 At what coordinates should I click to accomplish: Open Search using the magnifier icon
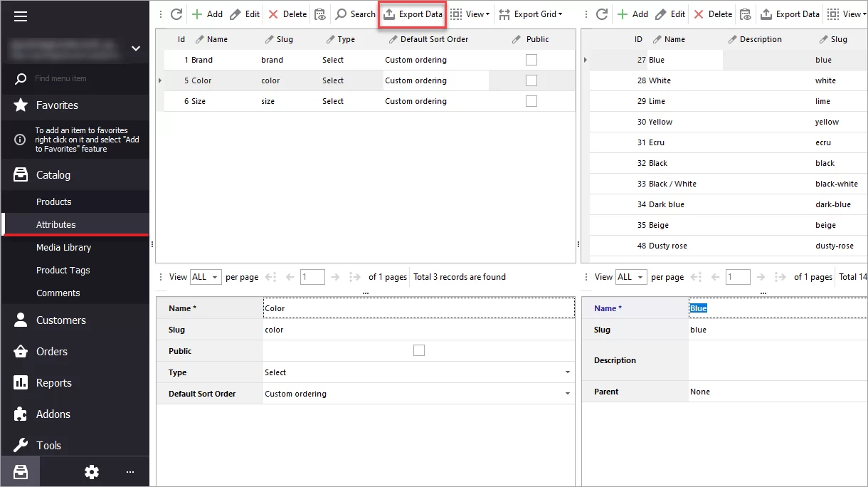(x=354, y=14)
